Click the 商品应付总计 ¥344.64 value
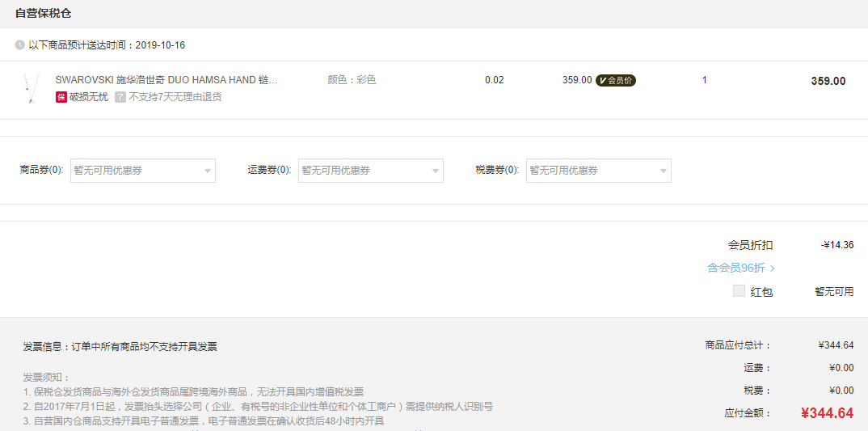The width and height of the screenshot is (868, 431). pos(836,345)
